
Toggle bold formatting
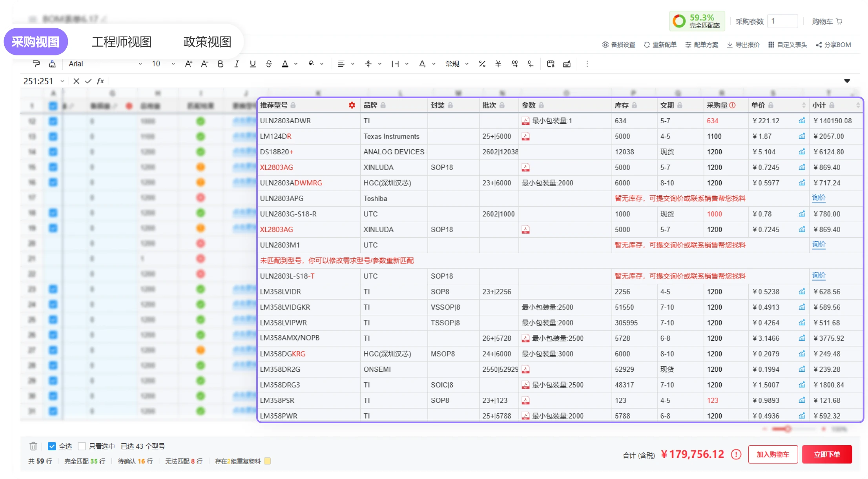(x=221, y=64)
